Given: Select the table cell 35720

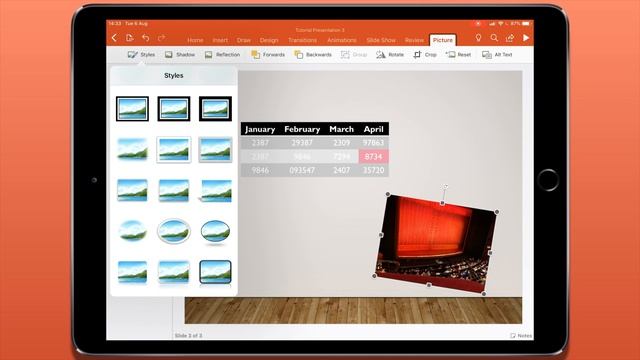Looking at the screenshot, I should (373, 170).
